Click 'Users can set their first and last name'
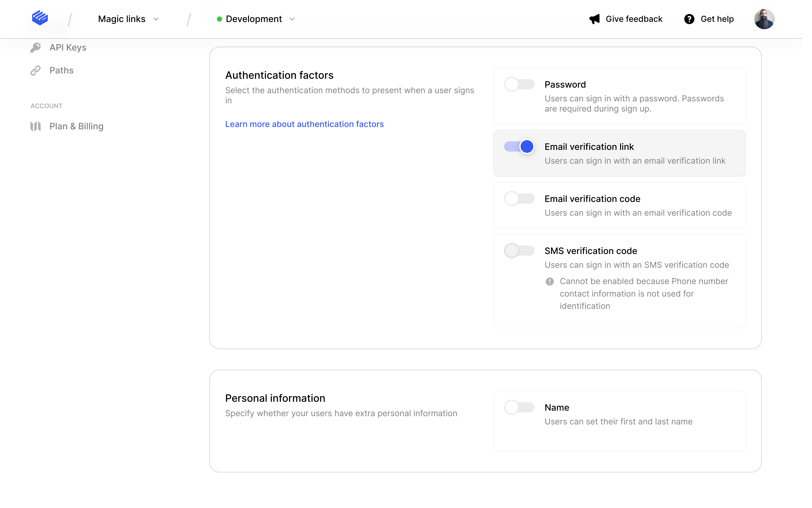The width and height of the screenshot is (812, 508). point(618,422)
